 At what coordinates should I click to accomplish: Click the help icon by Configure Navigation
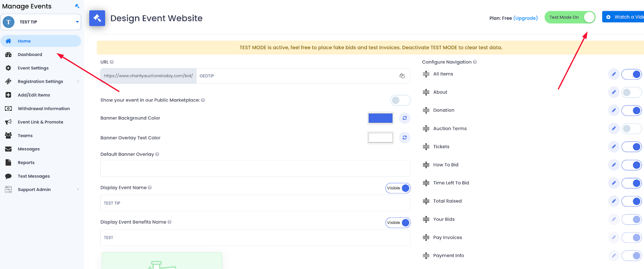point(475,62)
